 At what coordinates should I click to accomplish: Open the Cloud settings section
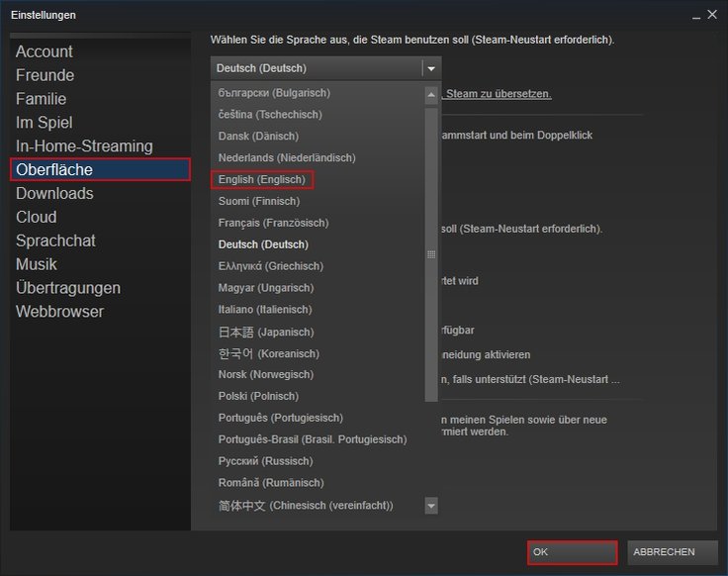(100, 218)
